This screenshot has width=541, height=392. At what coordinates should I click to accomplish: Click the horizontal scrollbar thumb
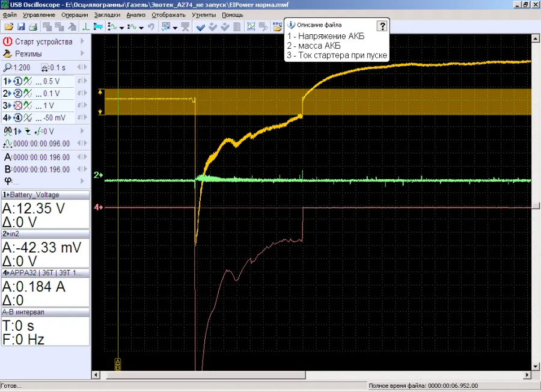(x=206, y=375)
